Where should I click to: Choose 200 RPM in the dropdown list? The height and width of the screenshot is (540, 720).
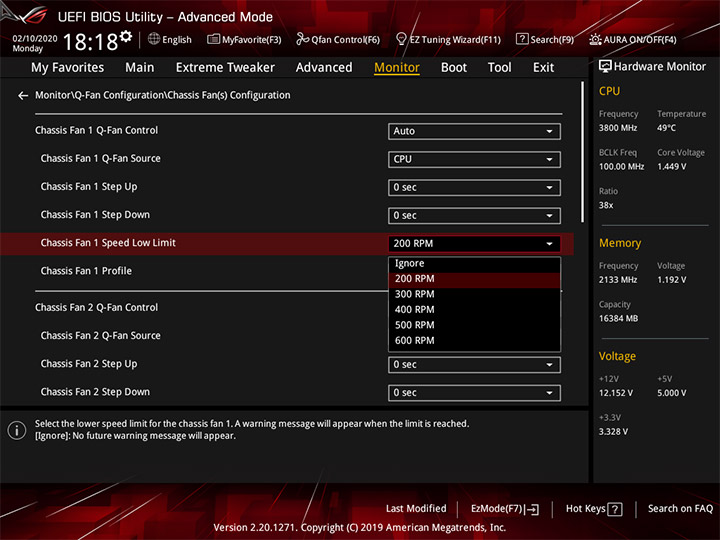tap(474, 279)
